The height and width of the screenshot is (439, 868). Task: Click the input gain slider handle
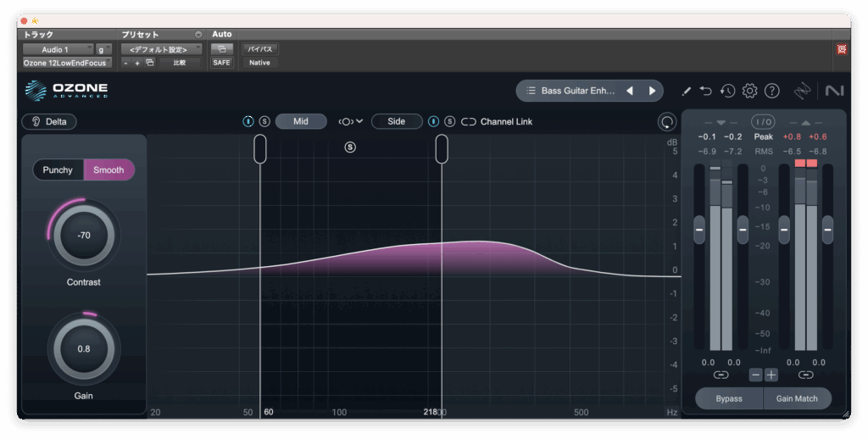[x=699, y=229]
